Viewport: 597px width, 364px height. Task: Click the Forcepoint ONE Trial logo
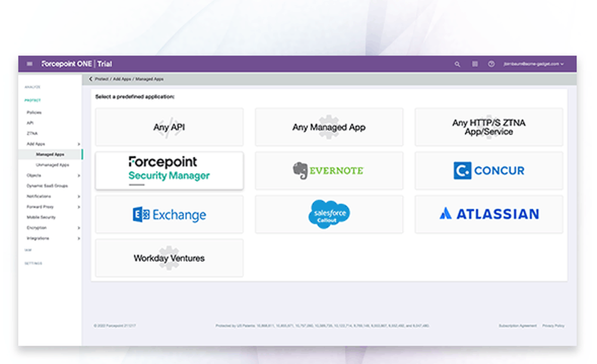(76, 64)
